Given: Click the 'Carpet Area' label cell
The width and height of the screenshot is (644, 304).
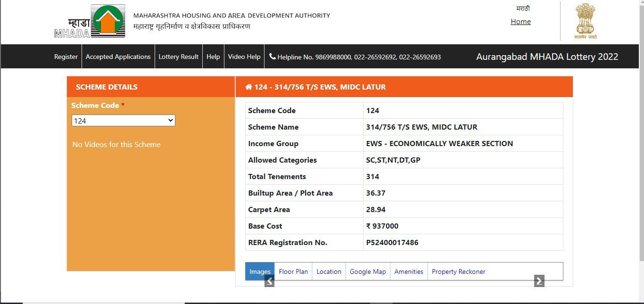Looking at the screenshot, I should pyautogui.click(x=304, y=210).
